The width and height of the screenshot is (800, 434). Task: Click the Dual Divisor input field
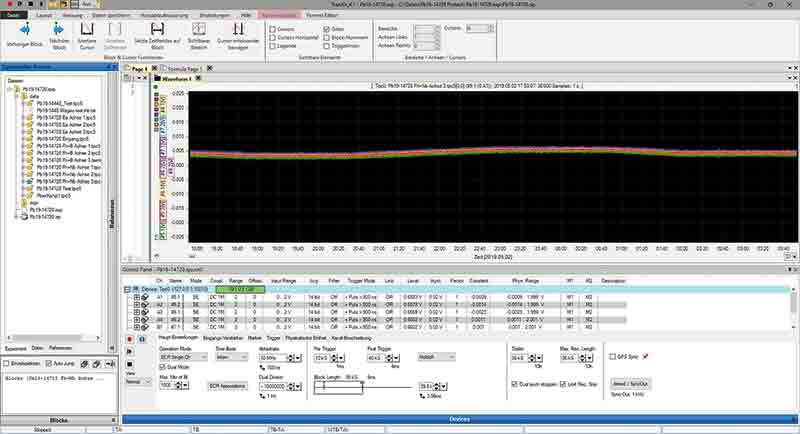(272, 387)
